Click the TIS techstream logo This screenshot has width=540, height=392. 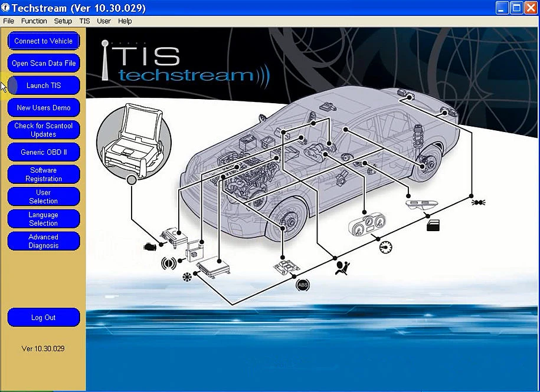186,65
